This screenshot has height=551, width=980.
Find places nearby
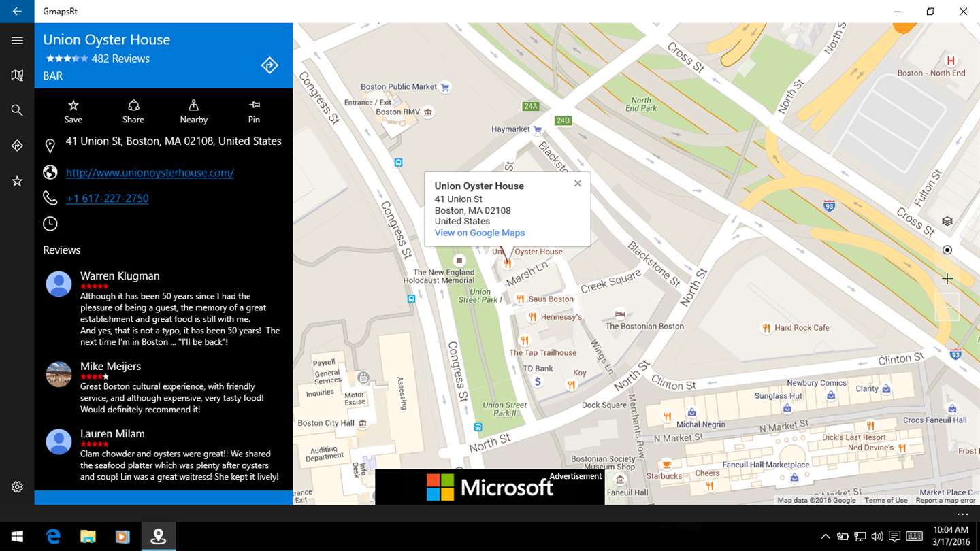point(194,112)
